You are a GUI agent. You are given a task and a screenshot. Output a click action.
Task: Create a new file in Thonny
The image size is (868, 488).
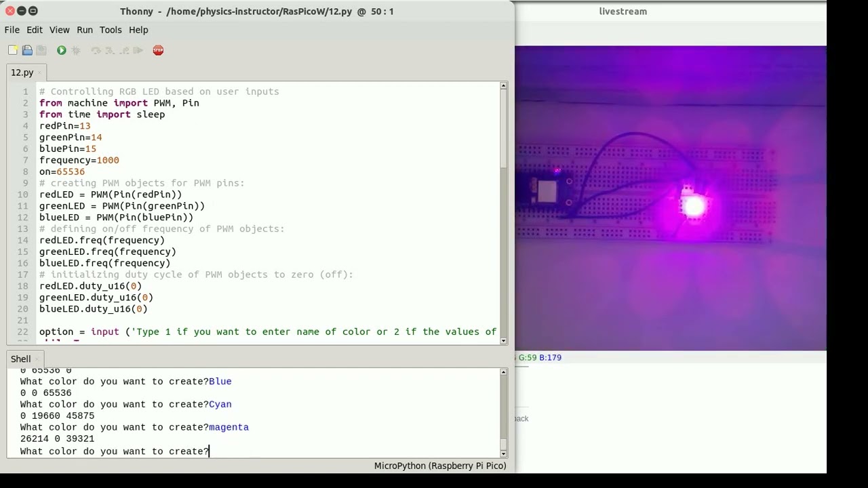pyautogui.click(x=13, y=50)
